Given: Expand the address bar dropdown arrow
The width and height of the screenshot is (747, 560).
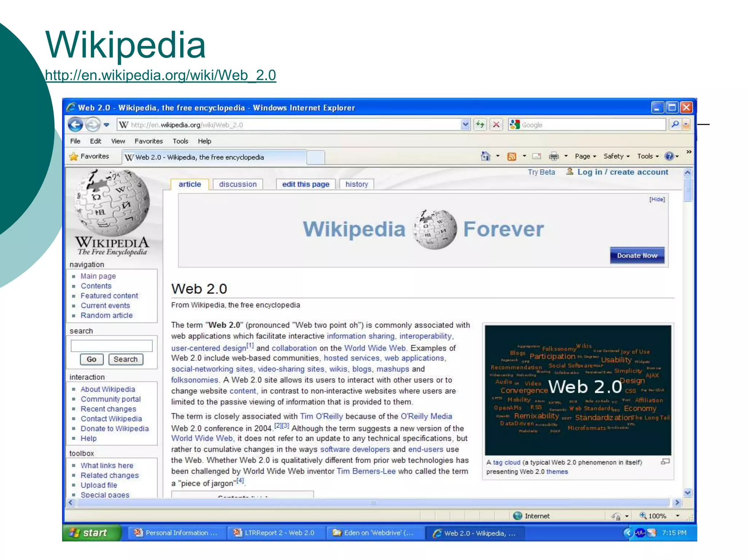Looking at the screenshot, I should tap(465, 125).
